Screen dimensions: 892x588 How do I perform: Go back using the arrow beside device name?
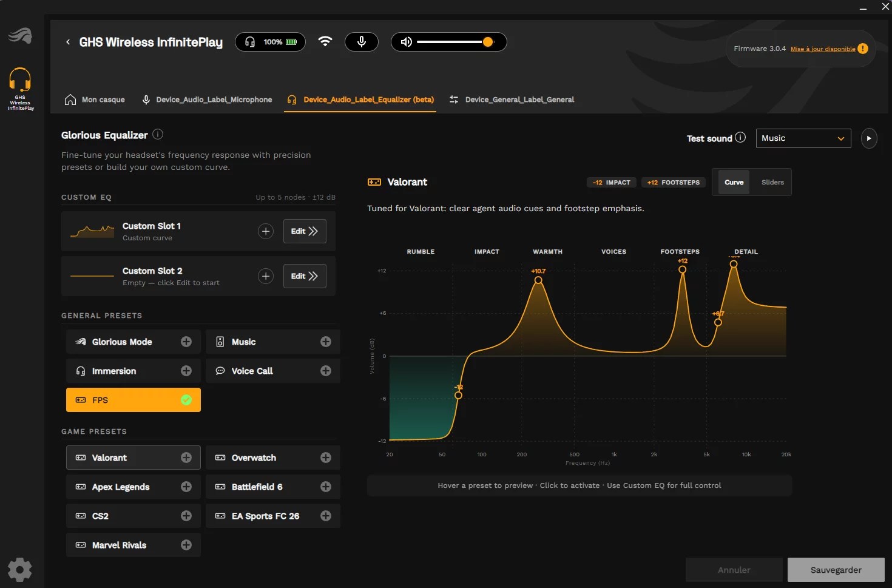(68, 42)
